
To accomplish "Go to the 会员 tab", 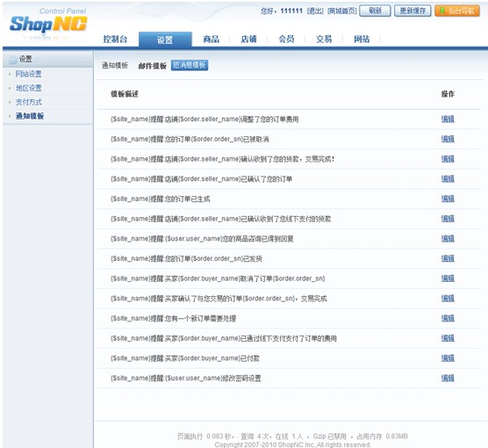I will [x=286, y=40].
